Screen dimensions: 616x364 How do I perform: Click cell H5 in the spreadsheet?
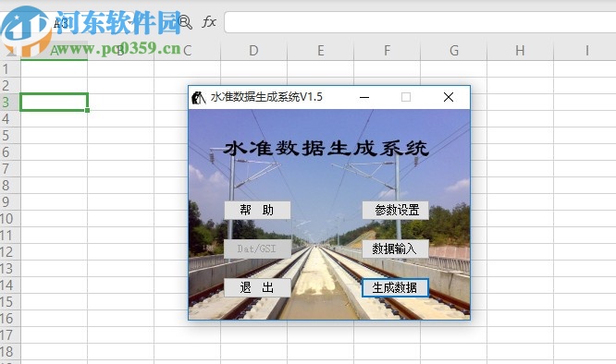pos(520,135)
